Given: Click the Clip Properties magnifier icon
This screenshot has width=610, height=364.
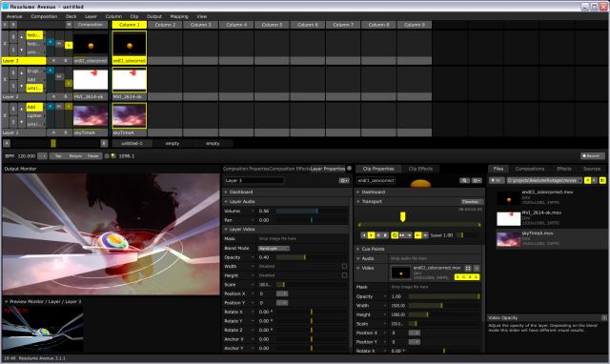Looking at the screenshot, I should click(x=464, y=180).
